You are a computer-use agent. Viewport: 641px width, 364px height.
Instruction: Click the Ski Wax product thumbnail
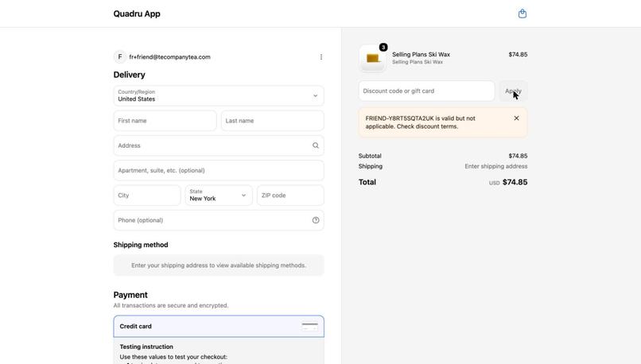(x=372, y=58)
